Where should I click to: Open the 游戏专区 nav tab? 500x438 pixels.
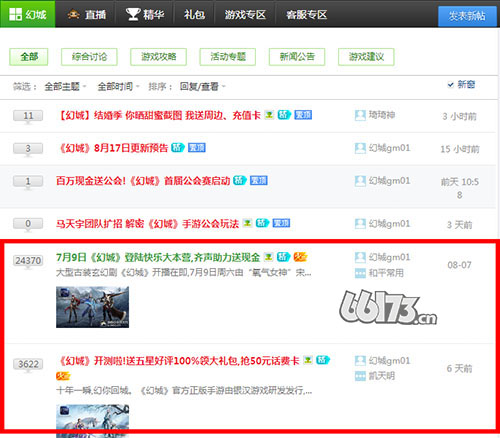click(245, 15)
